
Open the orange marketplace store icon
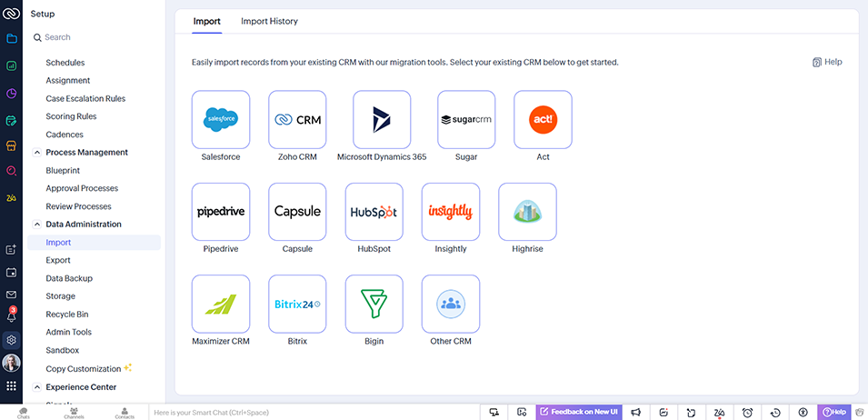(x=11, y=145)
